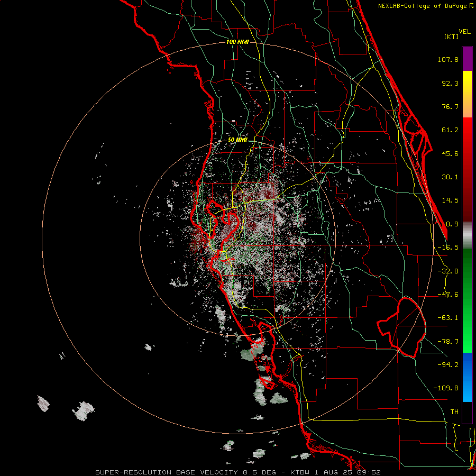Select the 107.8 legend value

[448, 59]
